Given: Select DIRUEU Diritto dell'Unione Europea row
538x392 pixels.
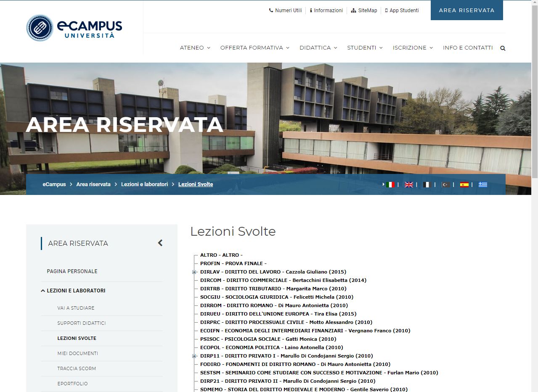Looking at the screenshot, I should click(278, 314).
